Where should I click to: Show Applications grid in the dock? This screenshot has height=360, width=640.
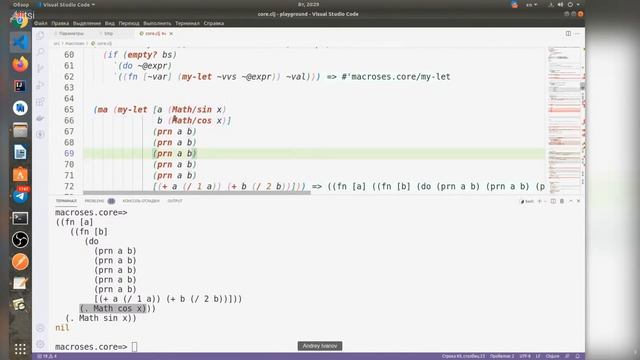pos(20,349)
